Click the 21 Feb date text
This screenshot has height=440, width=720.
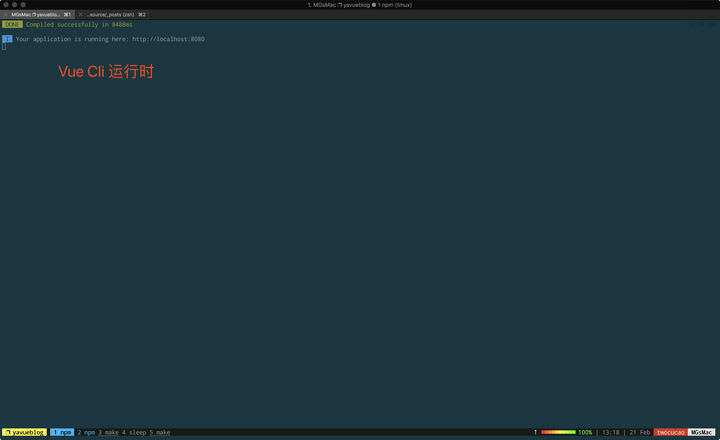coord(640,432)
